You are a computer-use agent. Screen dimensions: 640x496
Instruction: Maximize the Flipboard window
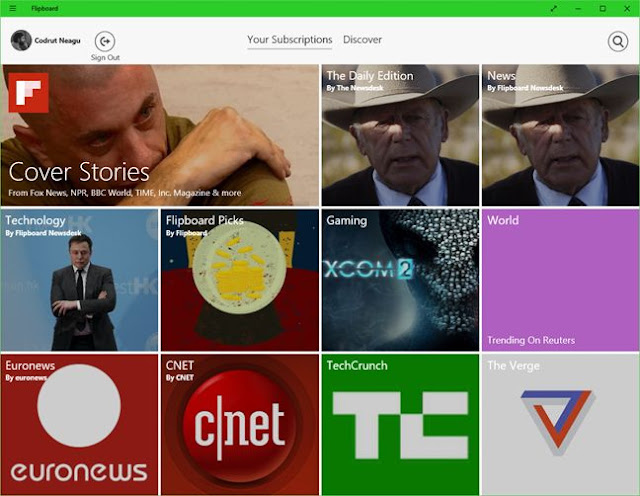pyautogui.click(x=602, y=8)
